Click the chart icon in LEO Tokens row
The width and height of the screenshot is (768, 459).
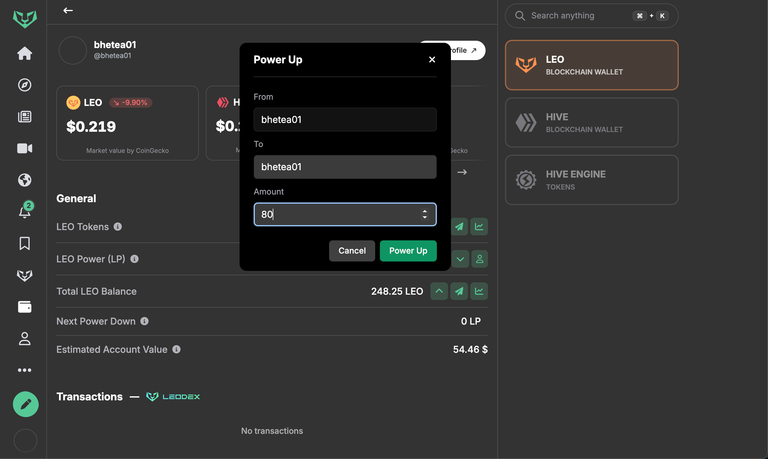click(479, 227)
